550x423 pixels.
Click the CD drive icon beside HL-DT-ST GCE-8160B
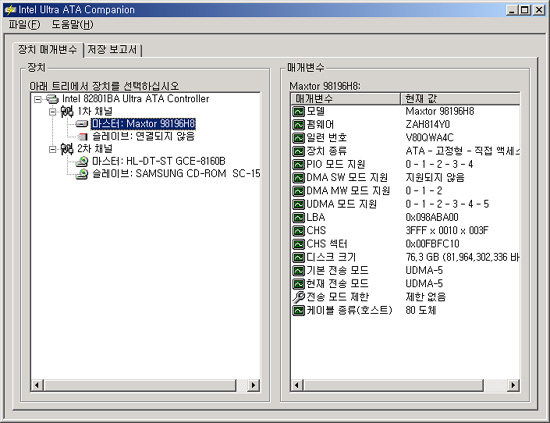click(x=82, y=161)
